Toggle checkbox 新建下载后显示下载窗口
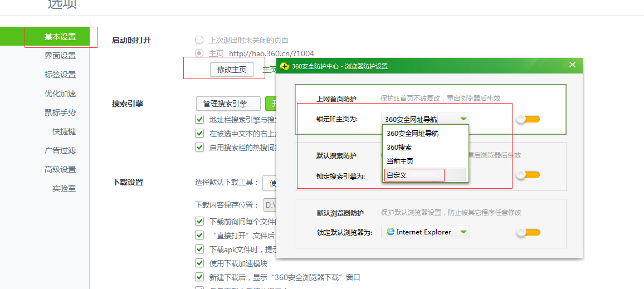The width and height of the screenshot is (644, 289). point(199,277)
